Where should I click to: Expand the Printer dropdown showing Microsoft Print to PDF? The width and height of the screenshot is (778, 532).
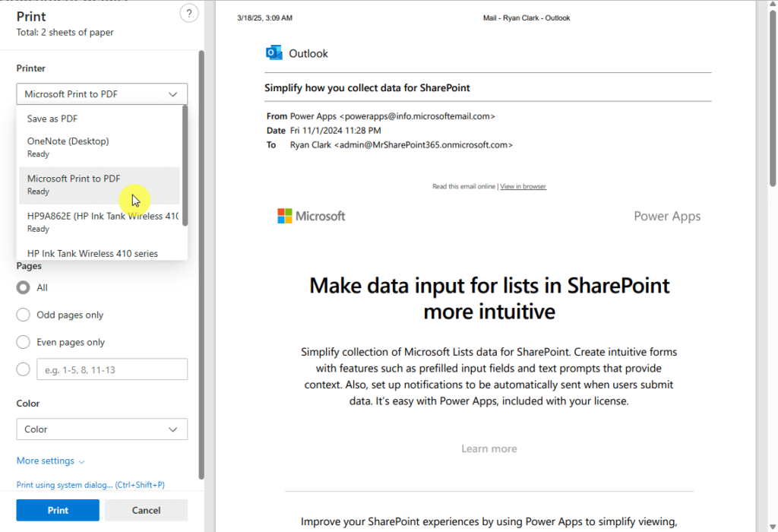coord(102,93)
